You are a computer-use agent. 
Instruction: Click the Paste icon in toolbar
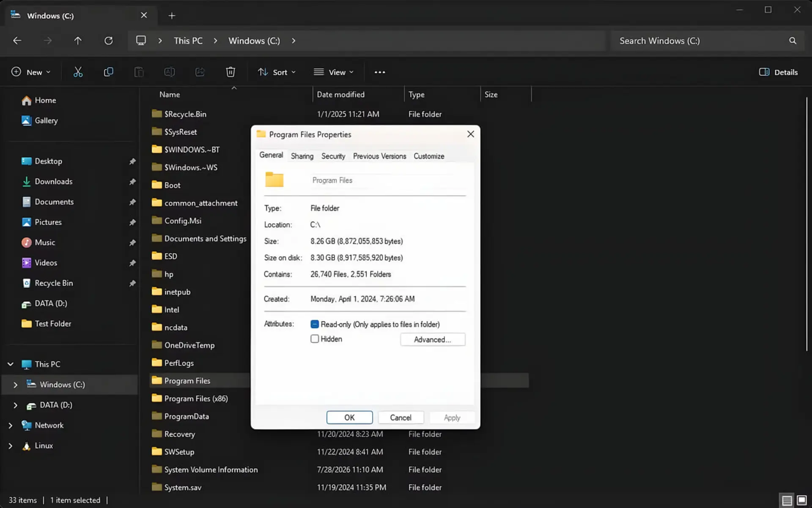[139, 72]
